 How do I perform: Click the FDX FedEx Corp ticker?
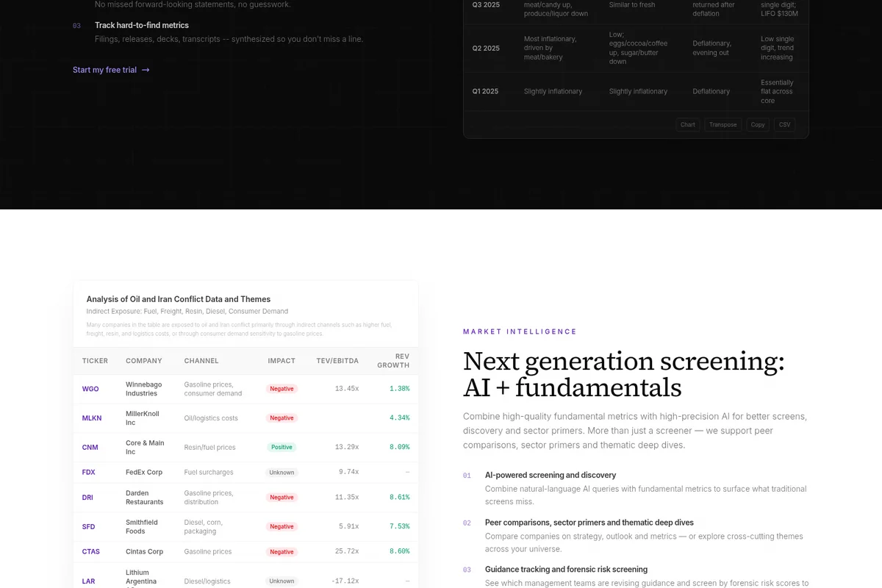coord(88,472)
